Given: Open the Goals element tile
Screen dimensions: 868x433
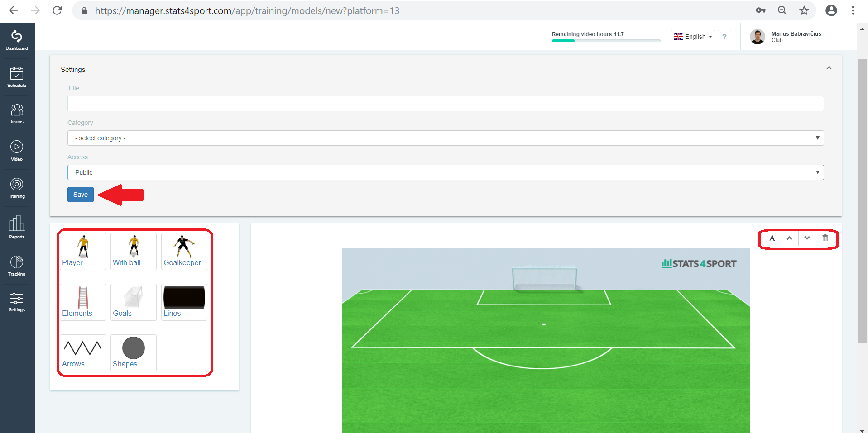Looking at the screenshot, I should click(x=134, y=302).
